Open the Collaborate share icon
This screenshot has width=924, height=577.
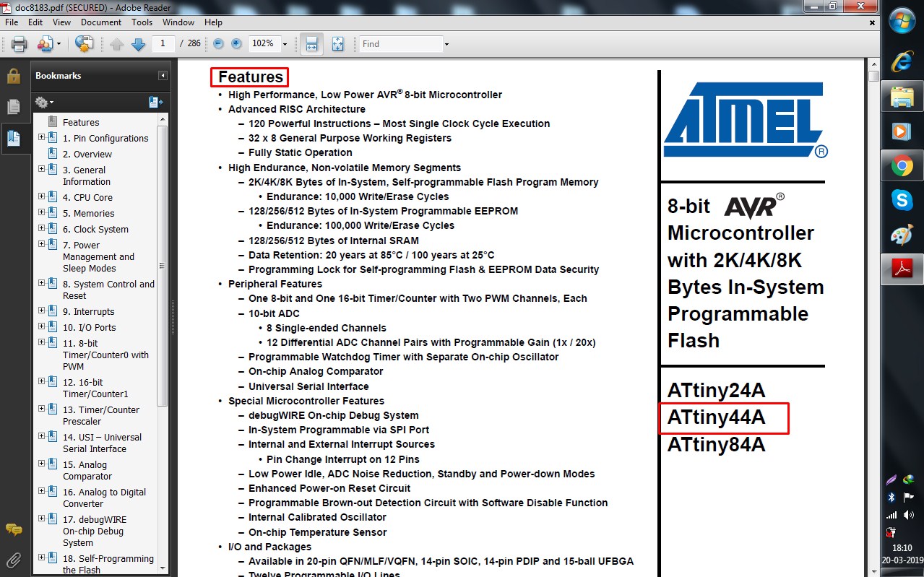(x=45, y=44)
